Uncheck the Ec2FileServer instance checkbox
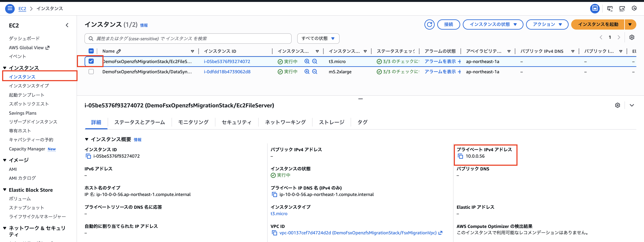The image size is (644, 242). tap(91, 61)
